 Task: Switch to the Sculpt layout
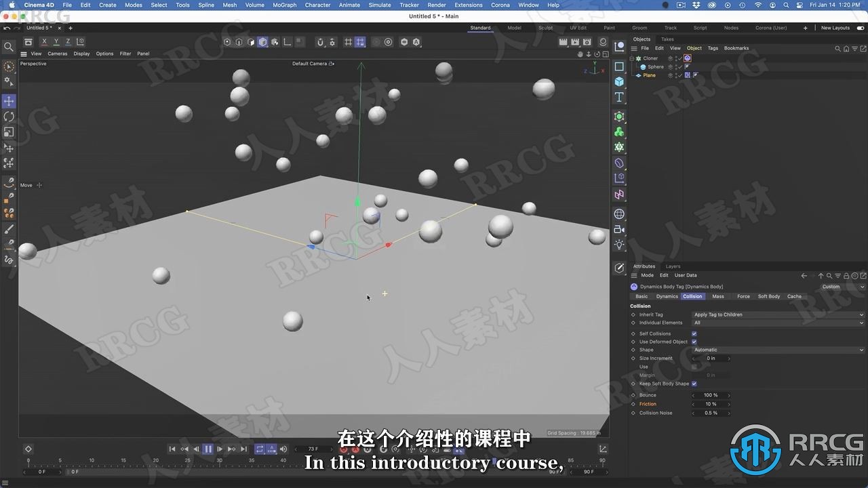(545, 28)
